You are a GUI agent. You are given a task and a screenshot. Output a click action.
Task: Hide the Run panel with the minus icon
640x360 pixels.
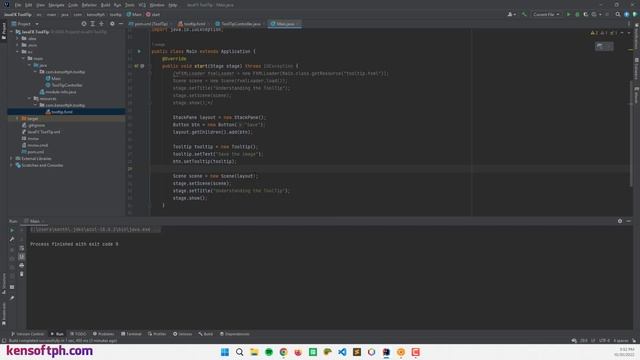click(x=629, y=221)
